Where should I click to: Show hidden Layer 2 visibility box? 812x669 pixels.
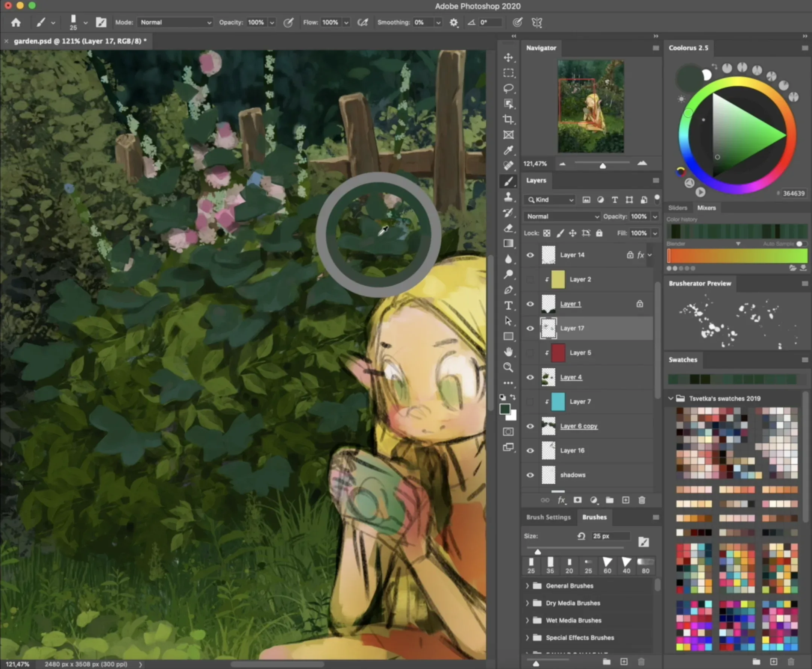[530, 279]
